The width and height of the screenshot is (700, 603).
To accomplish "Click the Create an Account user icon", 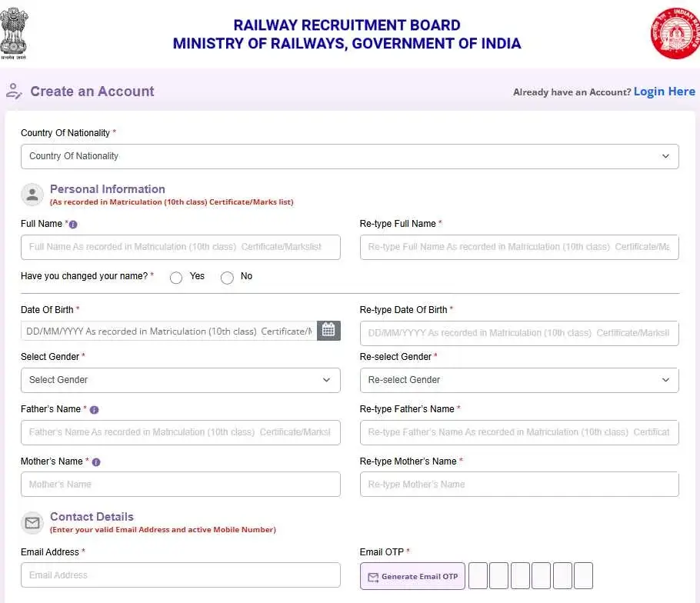I will click(x=14, y=91).
